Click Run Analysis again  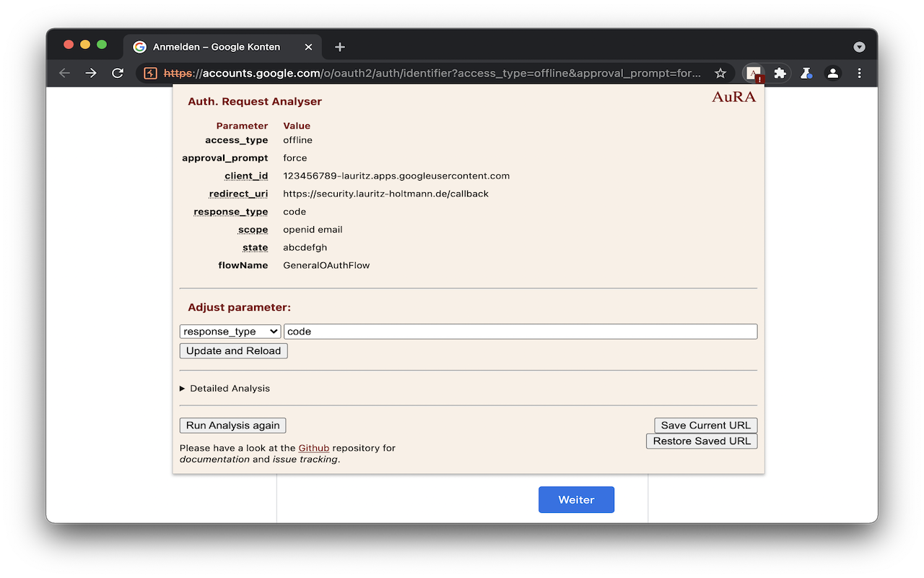tap(232, 426)
